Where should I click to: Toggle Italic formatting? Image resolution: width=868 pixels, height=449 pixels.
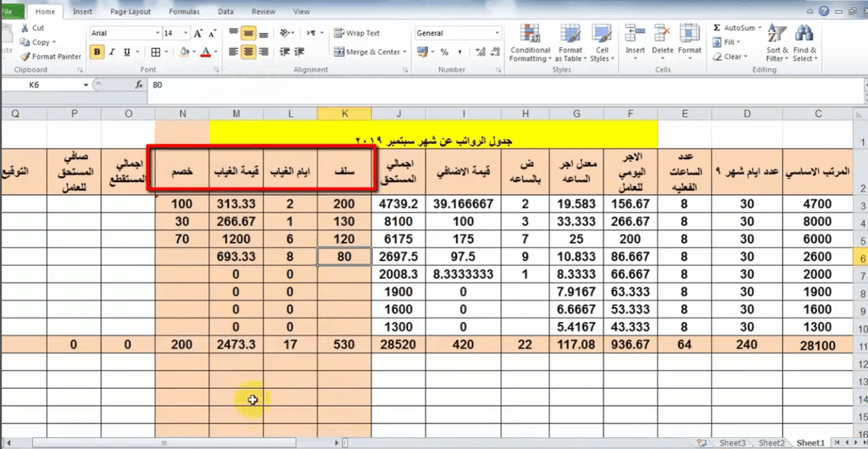(112, 52)
